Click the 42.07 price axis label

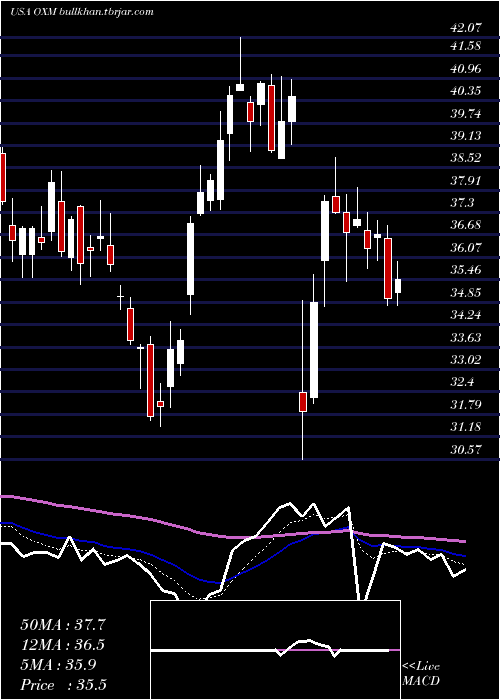[x=466, y=28]
